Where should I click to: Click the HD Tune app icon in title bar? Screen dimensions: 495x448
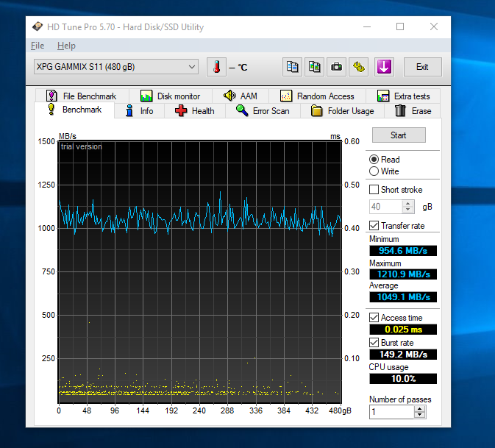pos(38,26)
